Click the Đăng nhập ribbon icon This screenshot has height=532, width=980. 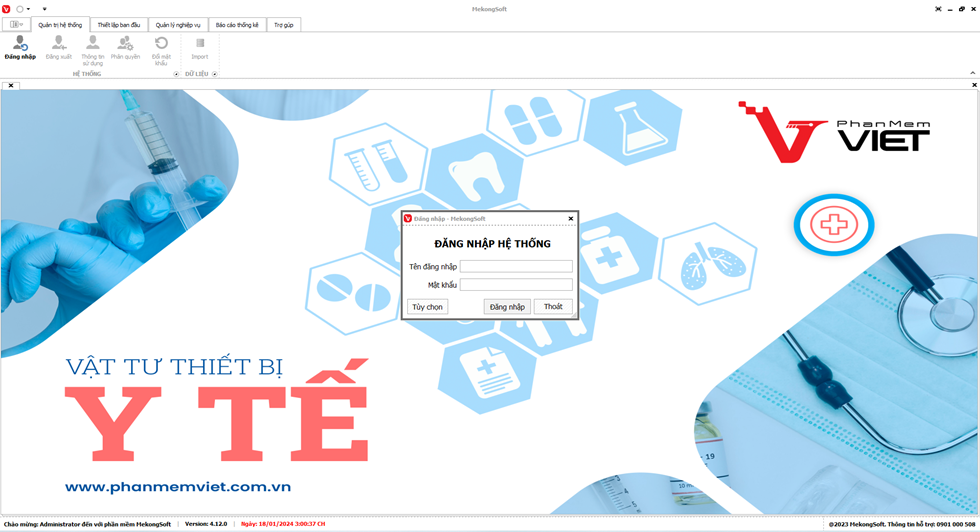(x=20, y=48)
